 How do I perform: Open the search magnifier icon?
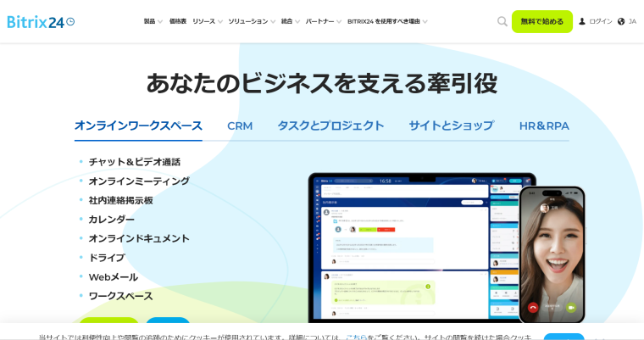click(502, 21)
